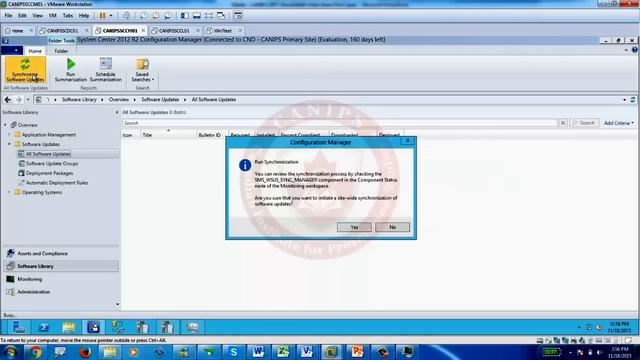
Task: Click the send Ctrl+Alt+Del toolbar icon
Action: coord(127,16)
